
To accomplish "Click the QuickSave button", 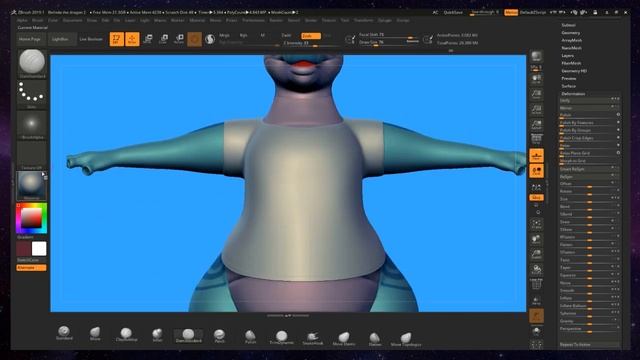I will click(453, 12).
